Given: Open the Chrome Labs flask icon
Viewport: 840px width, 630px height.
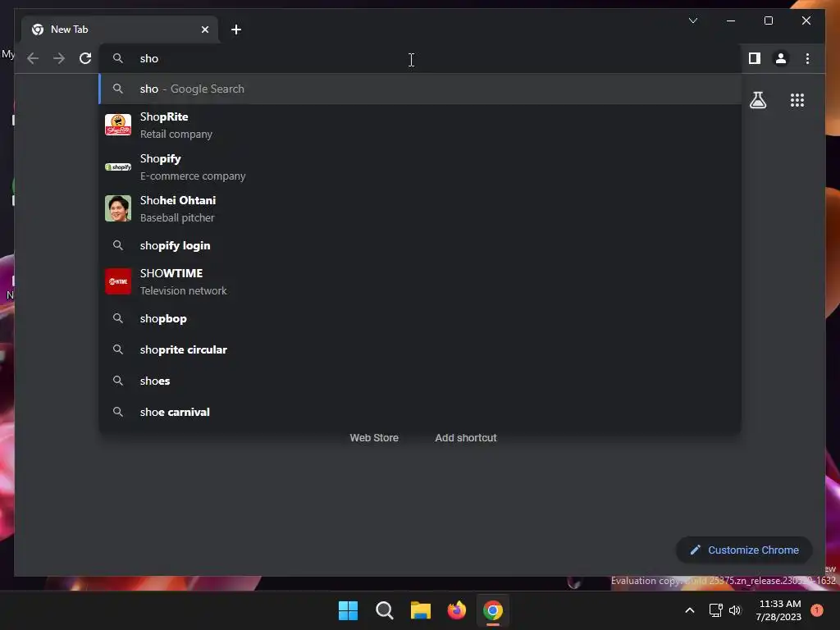Looking at the screenshot, I should coord(757,100).
